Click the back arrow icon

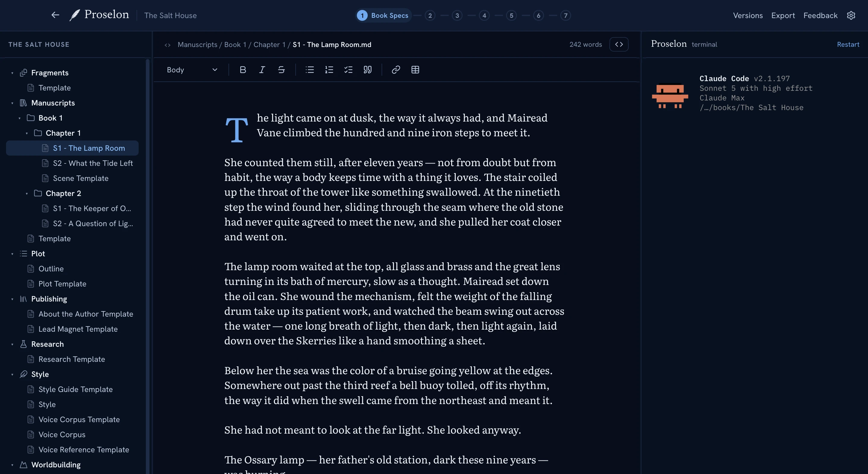coord(55,15)
